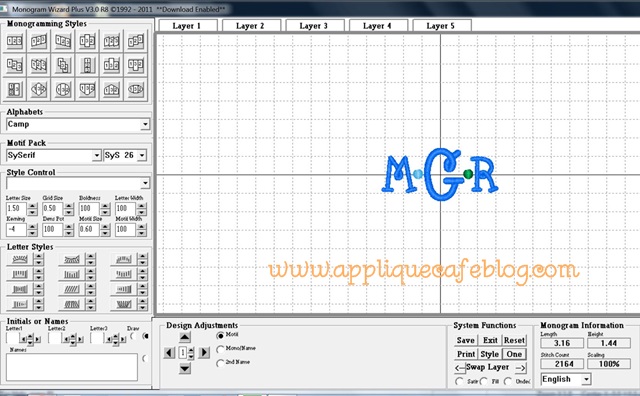Expand the SySerif Motif Pack dropdown

[x=54, y=156]
